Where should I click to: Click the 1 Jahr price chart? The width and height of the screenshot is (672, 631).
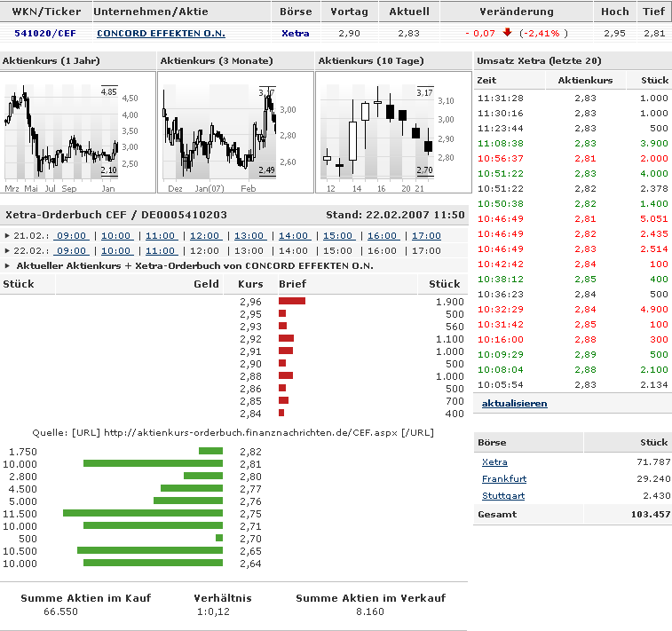point(77,132)
